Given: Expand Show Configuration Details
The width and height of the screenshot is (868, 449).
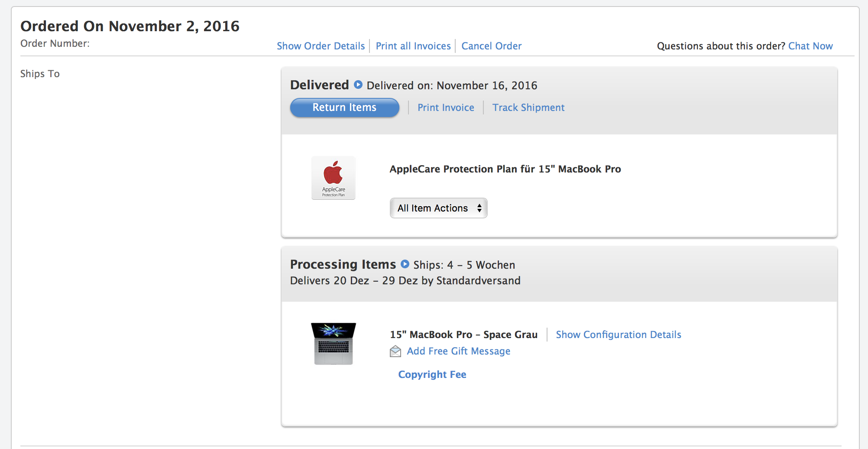Looking at the screenshot, I should (x=619, y=335).
